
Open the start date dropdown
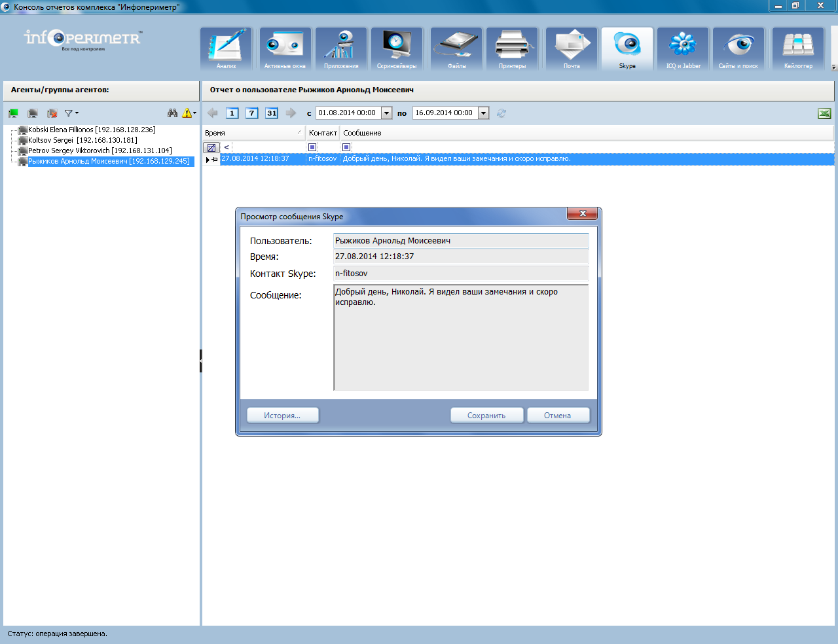(x=386, y=113)
